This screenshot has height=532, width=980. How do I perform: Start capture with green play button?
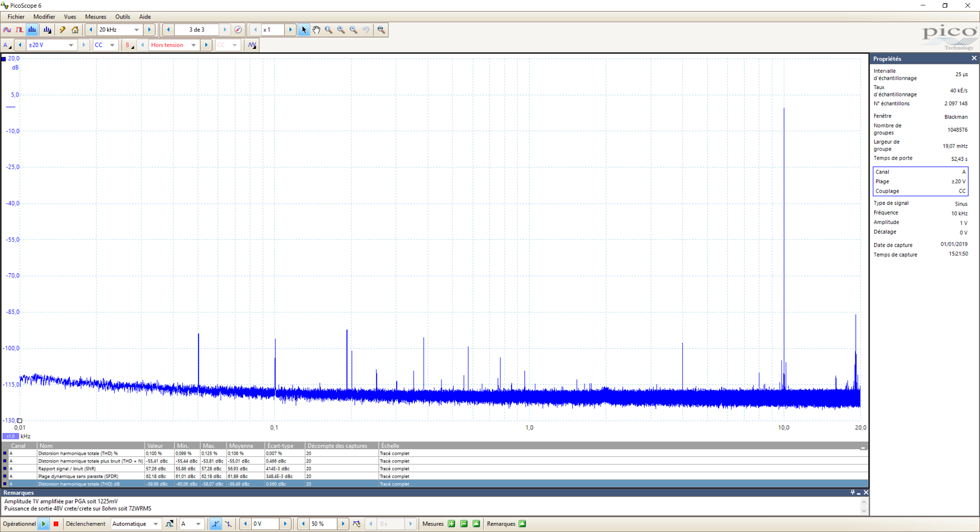pyautogui.click(x=43, y=524)
